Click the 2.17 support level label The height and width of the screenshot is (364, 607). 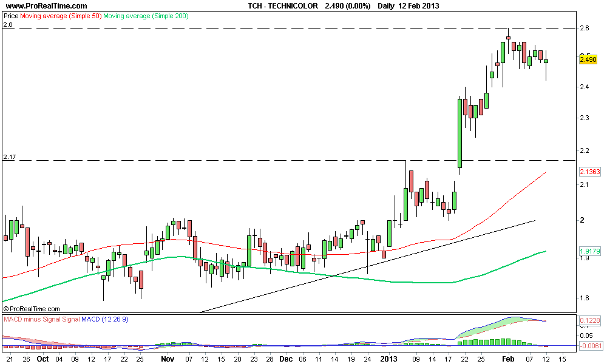point(9,157)
